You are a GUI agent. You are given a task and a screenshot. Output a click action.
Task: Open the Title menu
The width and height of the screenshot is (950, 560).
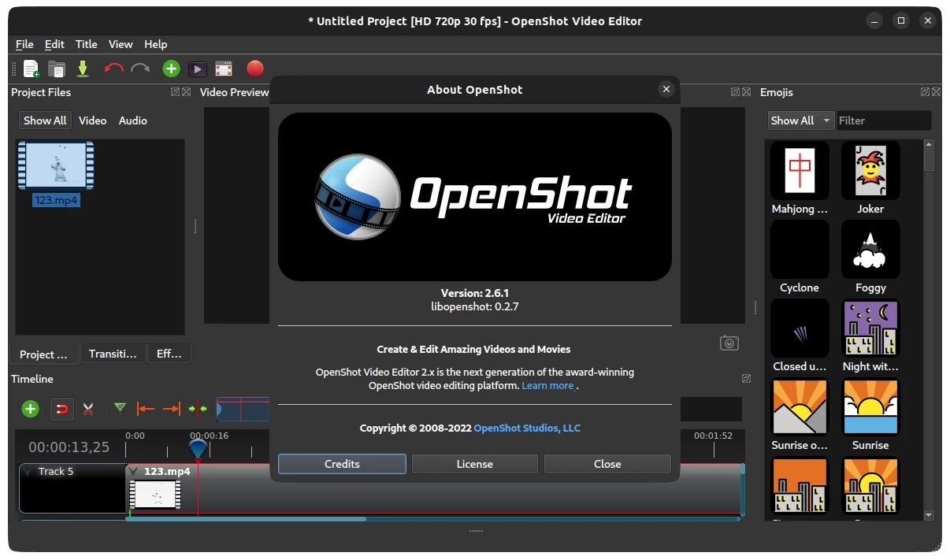[87, 44]
